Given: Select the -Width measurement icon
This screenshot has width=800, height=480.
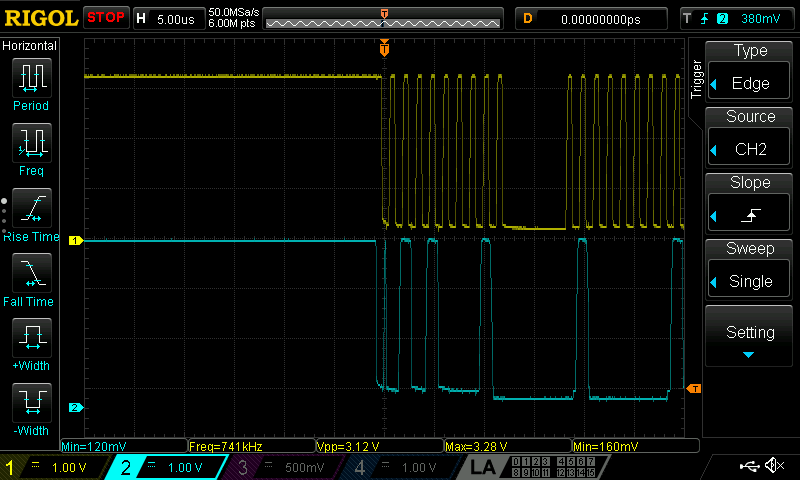Looking at the screenshot, I should [x=32, y=402].
